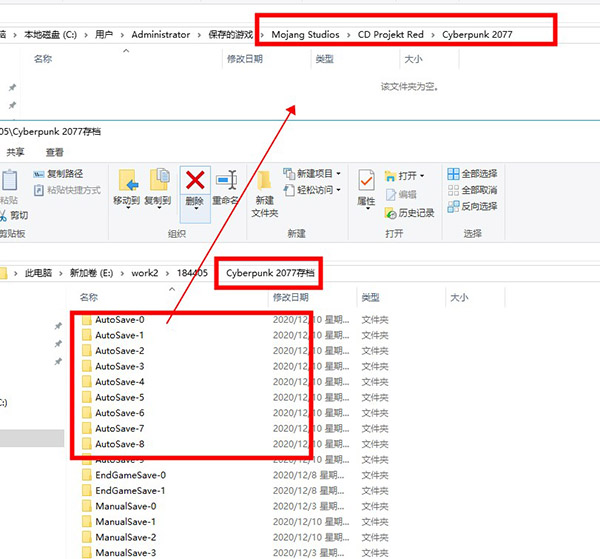Click the 剪切 (cut) scissors icon
Screen dimensions: 600x559
tap(3, 216)
